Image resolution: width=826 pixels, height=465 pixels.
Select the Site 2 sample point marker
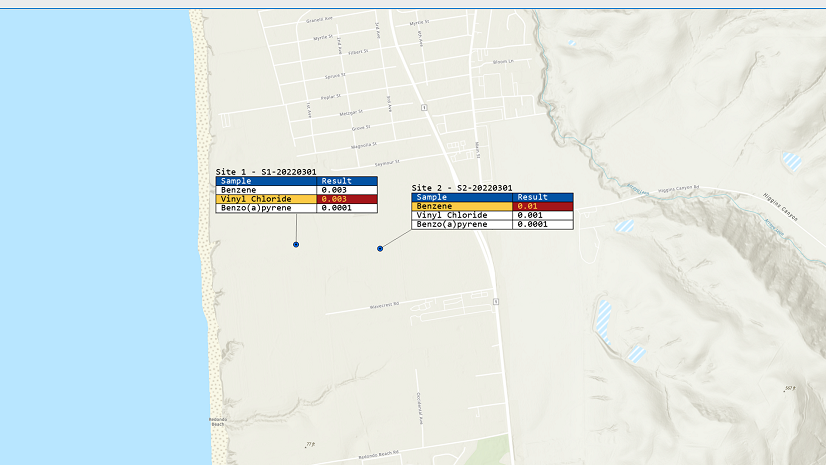click(380, 249)
